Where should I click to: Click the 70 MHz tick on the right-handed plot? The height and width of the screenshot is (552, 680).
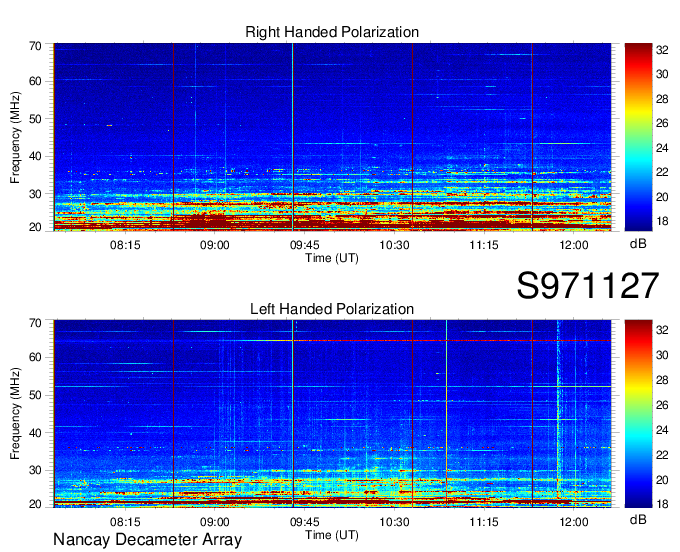coord(35,46)
